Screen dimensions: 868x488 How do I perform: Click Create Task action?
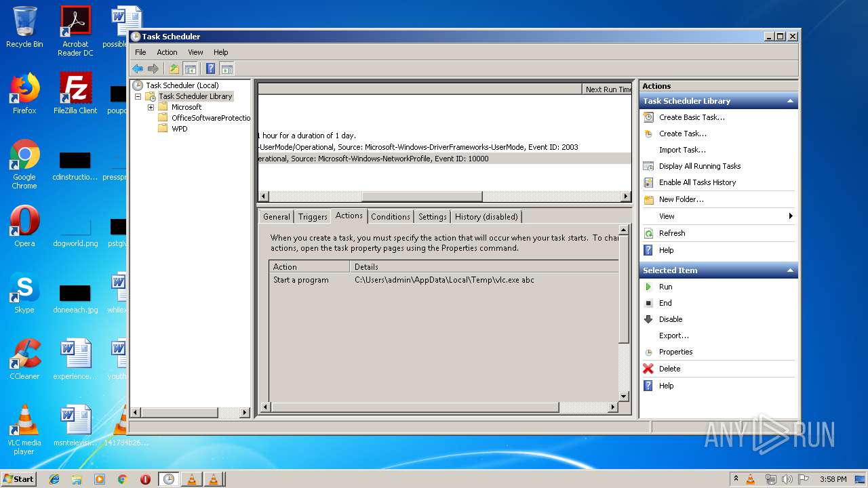tap(682, 134)
